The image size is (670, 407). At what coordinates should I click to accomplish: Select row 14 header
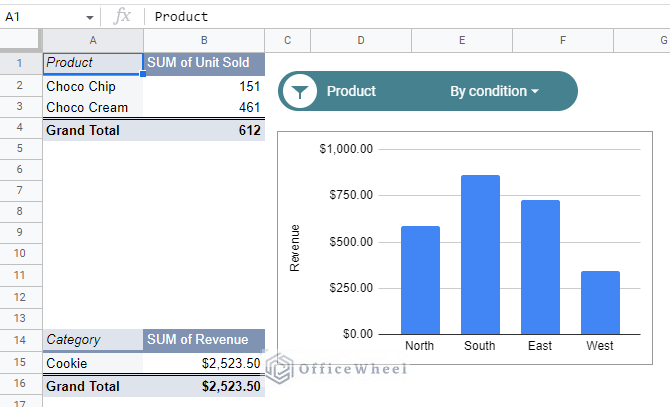pos(21,340)
